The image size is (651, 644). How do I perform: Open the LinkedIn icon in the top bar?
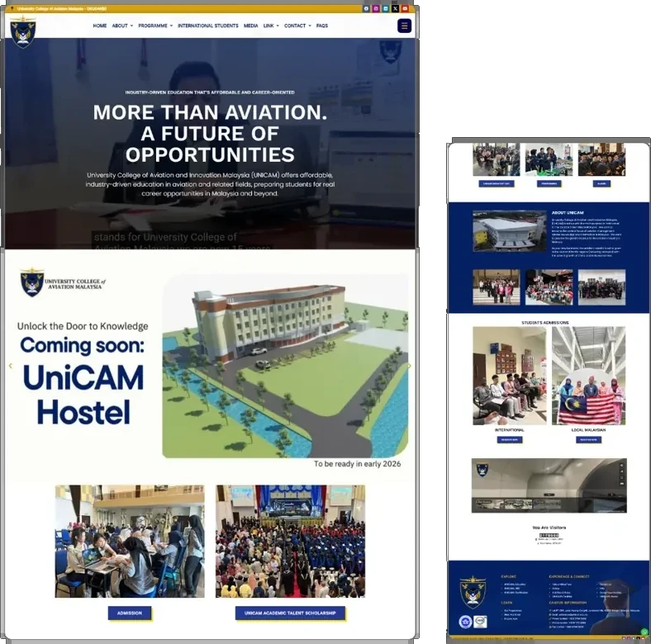pyautogui.click(x=386, y=8)
